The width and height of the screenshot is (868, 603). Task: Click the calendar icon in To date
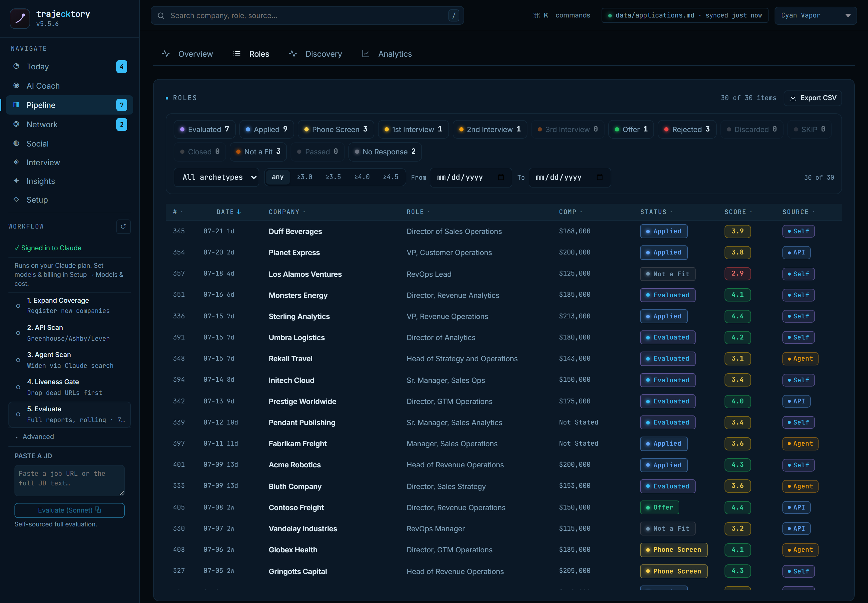pos(599,177)
